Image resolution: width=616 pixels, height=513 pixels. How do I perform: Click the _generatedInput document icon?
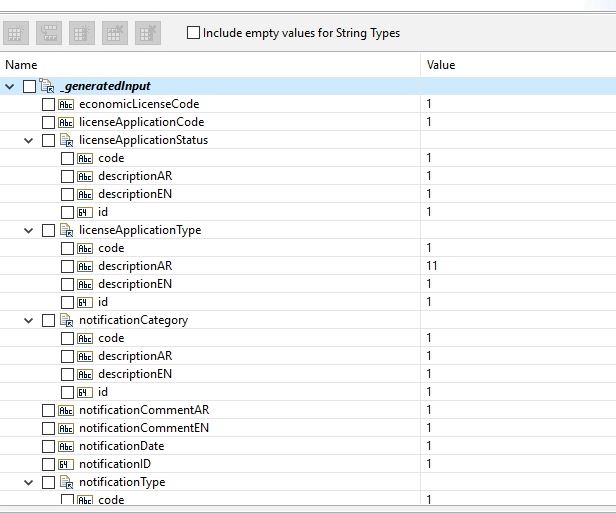(47, 86)
